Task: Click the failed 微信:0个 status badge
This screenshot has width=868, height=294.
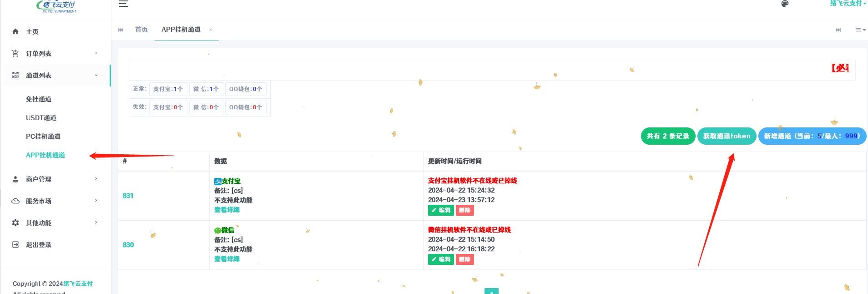Action: [206, 107]
